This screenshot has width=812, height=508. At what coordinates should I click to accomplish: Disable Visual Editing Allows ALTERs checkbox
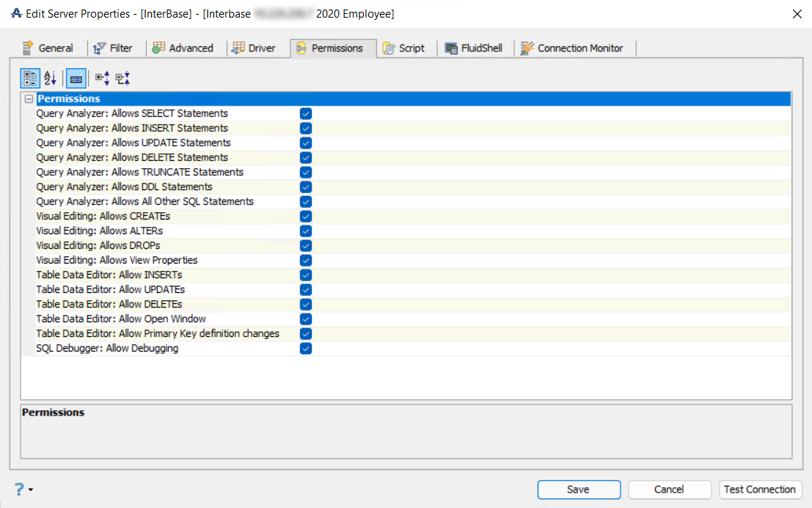306,231
